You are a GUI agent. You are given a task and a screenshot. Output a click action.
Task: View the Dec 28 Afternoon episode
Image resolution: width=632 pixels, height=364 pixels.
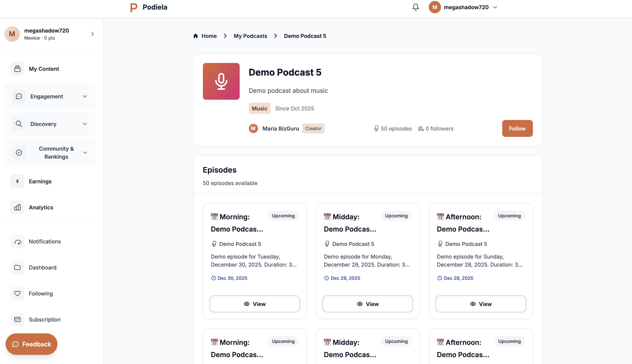[480, 304]
